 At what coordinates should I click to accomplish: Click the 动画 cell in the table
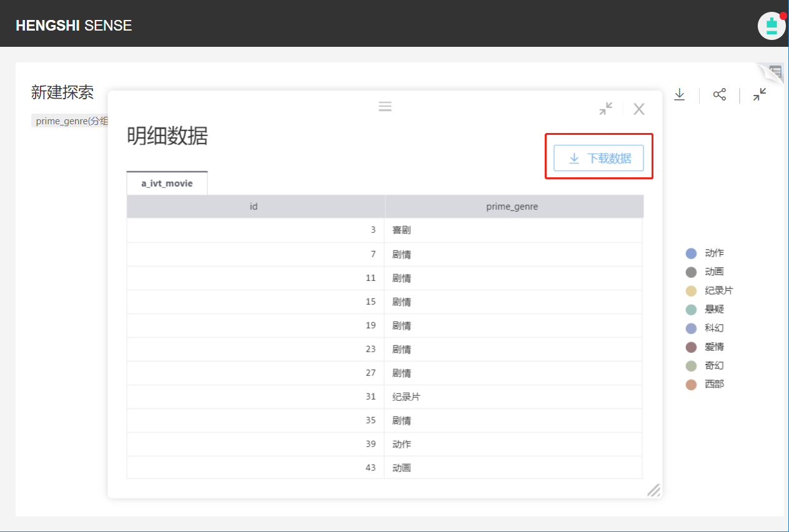pyautogui.click(x=514, y=468)
